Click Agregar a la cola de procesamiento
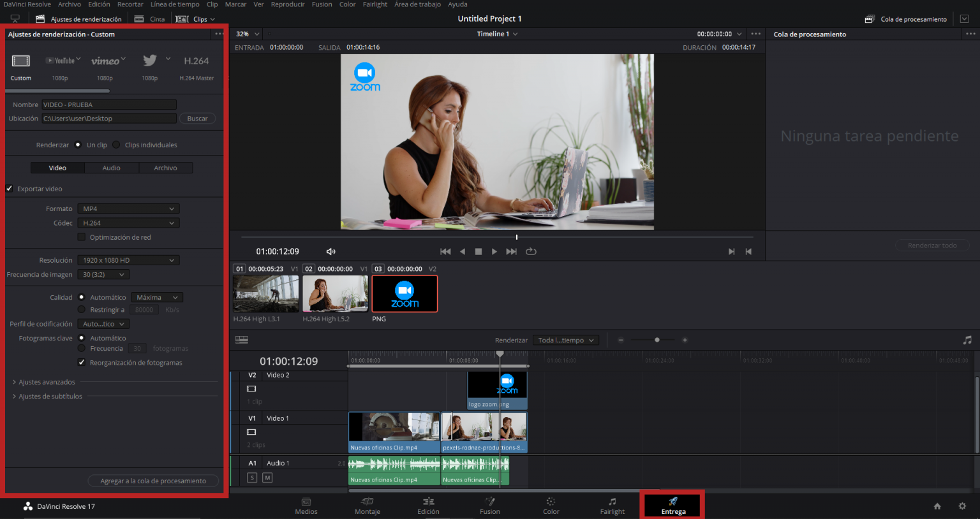 pyautogui.click(x=153, y=481)
